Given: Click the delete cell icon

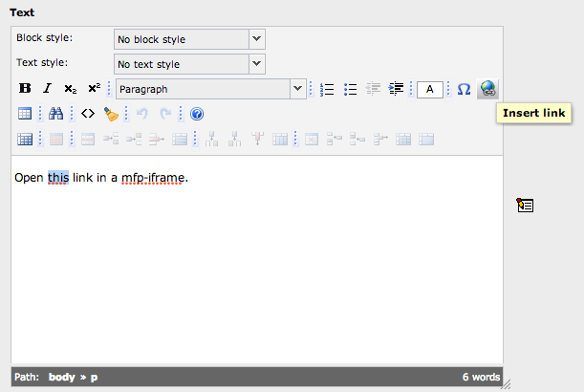Looking at the screenshot, I should click(x=380, y=140).
